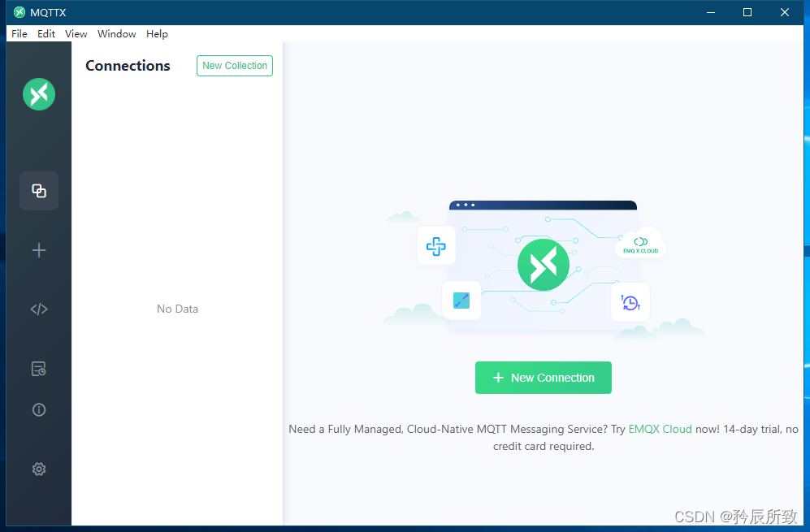Open the Script page code icon
The height and width of the screenshot is (532, 810).
click(x=39, y=309)
